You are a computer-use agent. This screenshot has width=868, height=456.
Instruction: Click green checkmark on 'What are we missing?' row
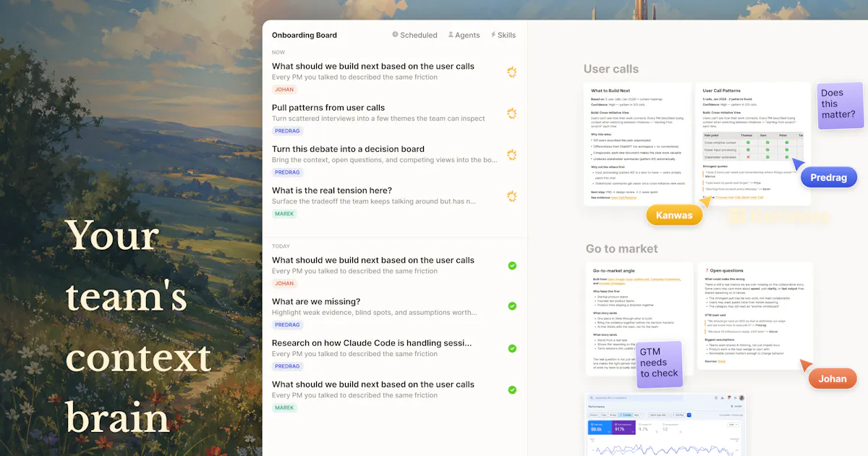point(512,306)
